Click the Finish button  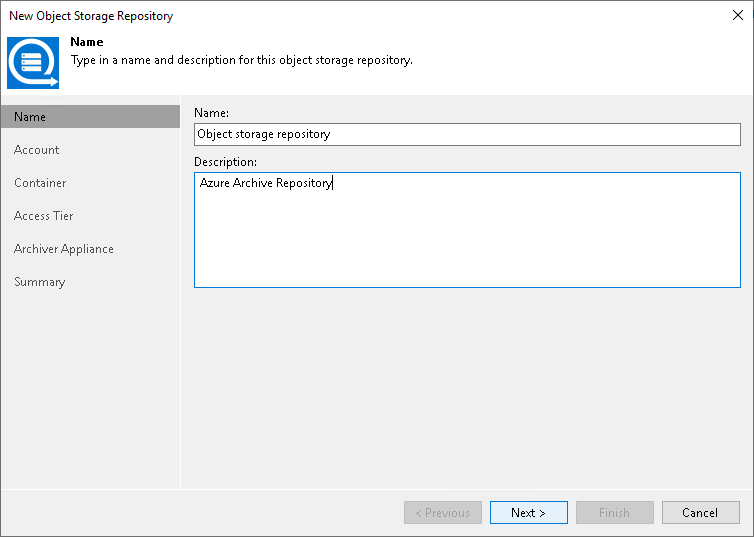click(x=615, y=512)
